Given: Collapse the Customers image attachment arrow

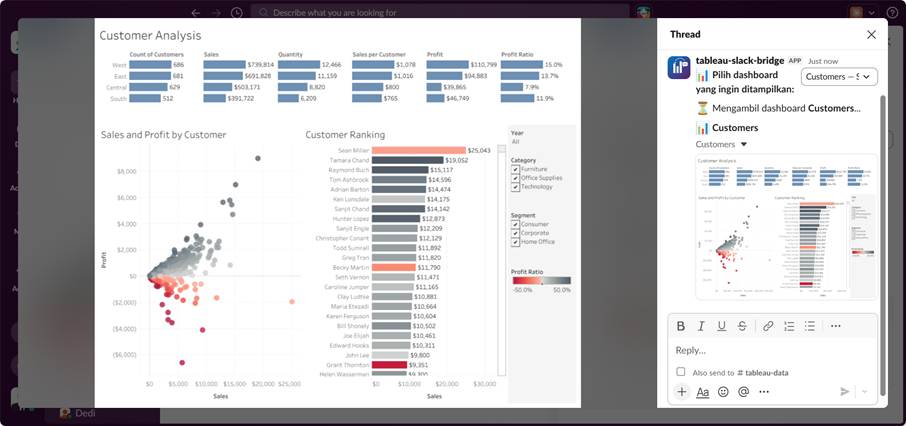Looking at the screenshot, I should pos(744,145).
